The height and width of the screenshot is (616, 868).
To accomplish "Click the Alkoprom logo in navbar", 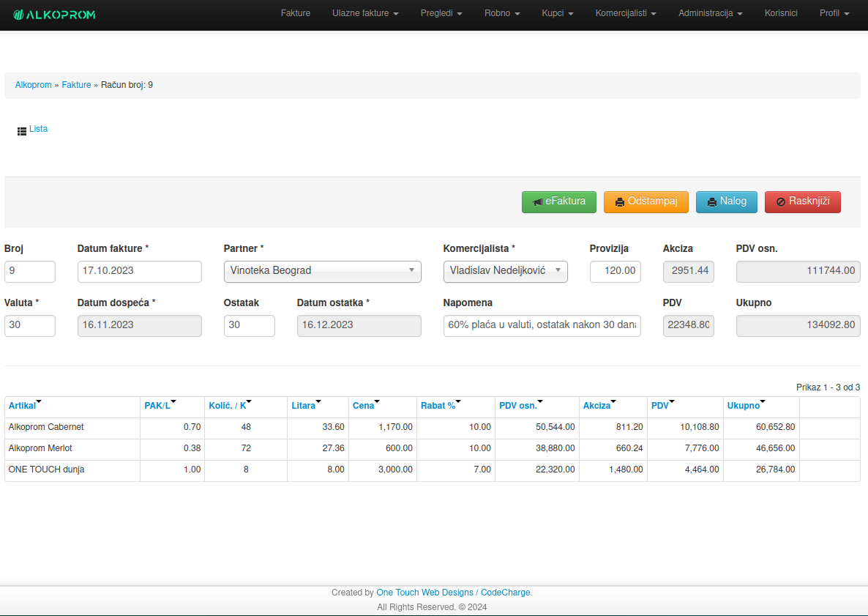I will [54, 15].
